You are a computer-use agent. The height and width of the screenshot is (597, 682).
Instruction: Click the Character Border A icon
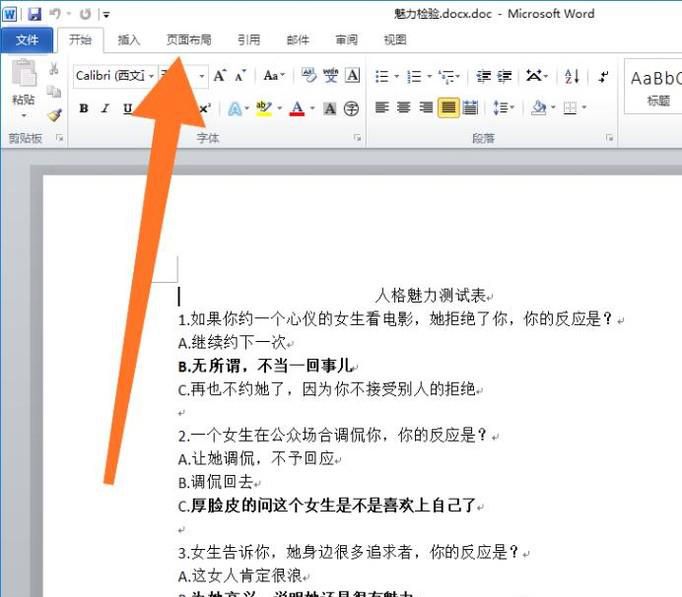click(x=352, y=76)
